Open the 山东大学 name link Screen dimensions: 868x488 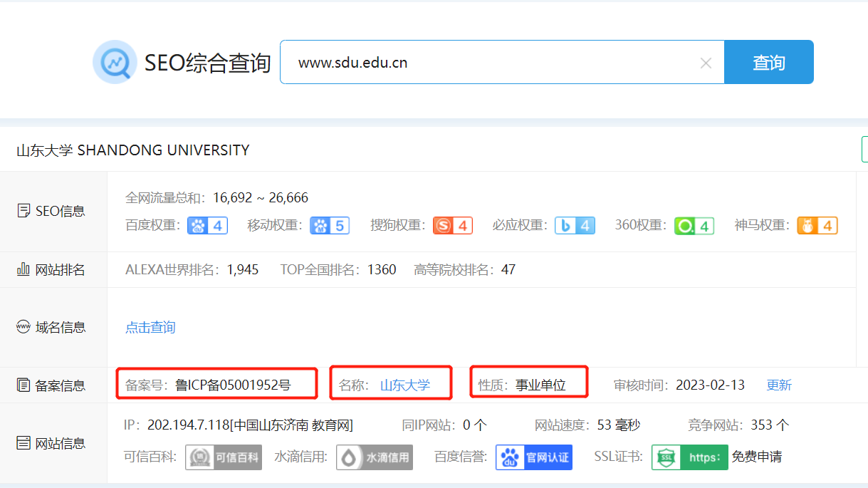coord(405,385)
